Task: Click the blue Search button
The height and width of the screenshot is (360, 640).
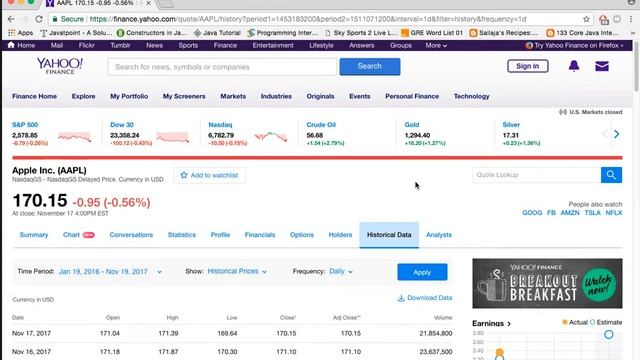Action: 370,67
